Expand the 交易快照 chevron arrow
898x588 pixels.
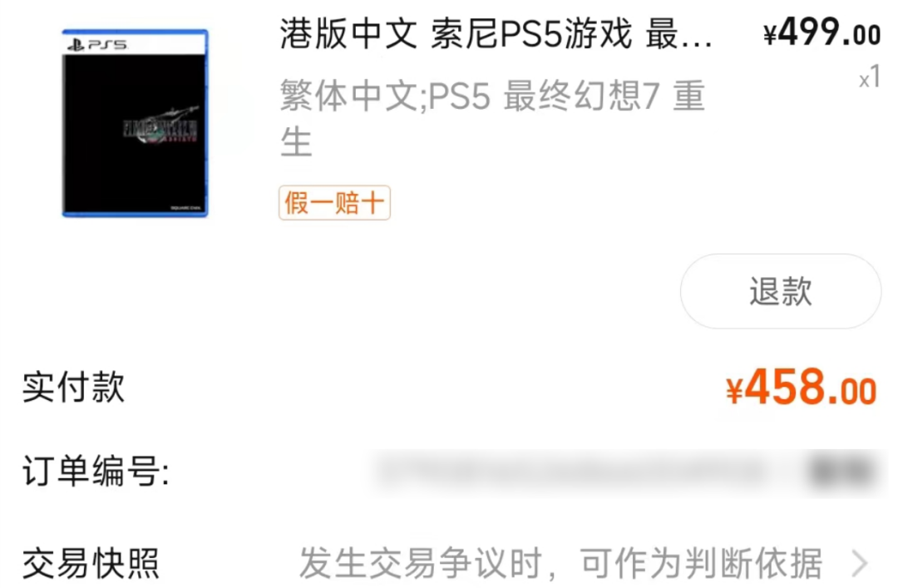tap(860, 563)
